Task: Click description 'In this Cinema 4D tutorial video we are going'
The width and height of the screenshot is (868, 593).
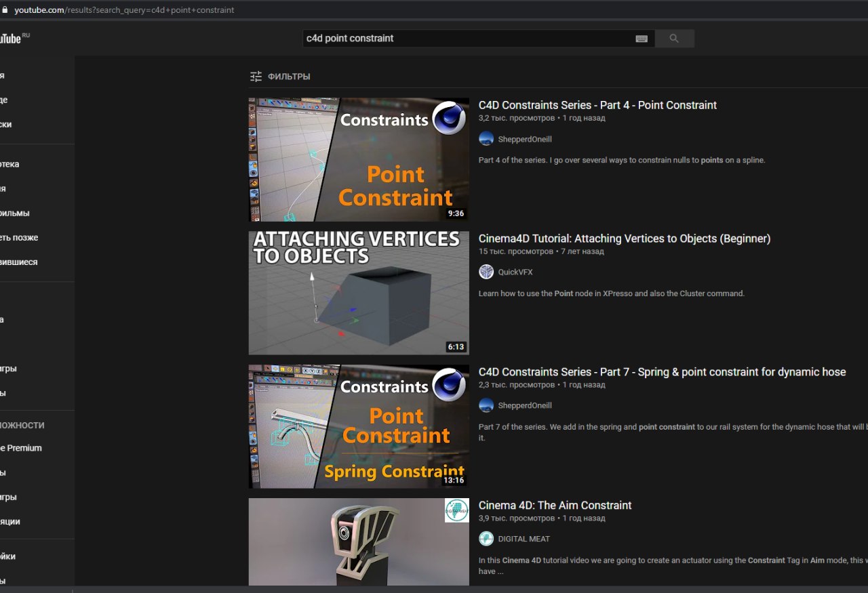Action: (x=673, y=566)
